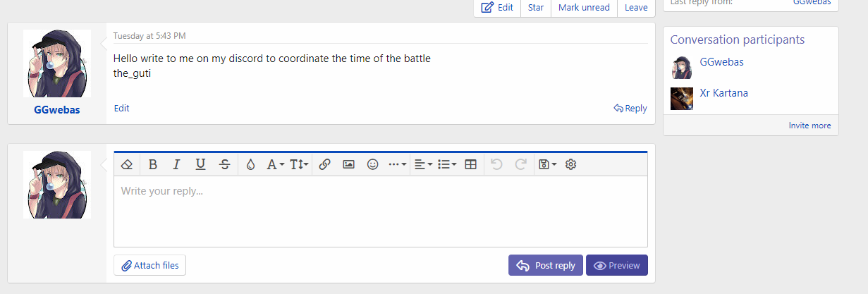Viewport: 868px width, 294px height.
Task: Open the Mark unread menu item
Action: tap(584, 8)
